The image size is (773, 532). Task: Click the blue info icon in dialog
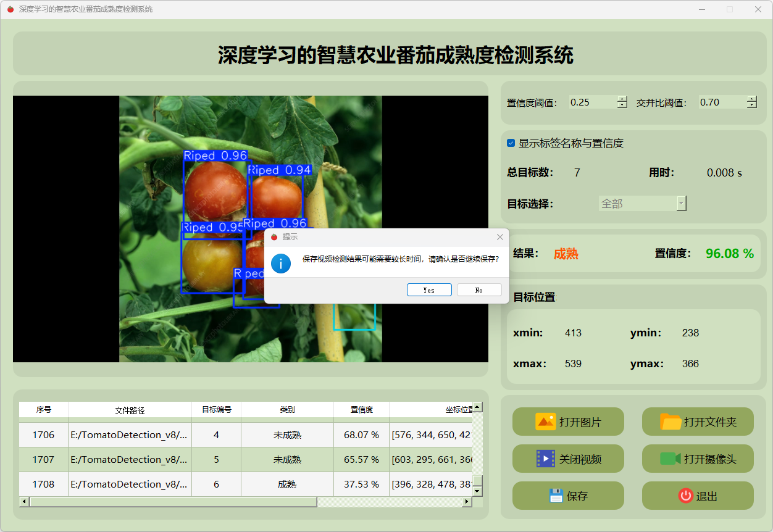[x=281, y=263]
